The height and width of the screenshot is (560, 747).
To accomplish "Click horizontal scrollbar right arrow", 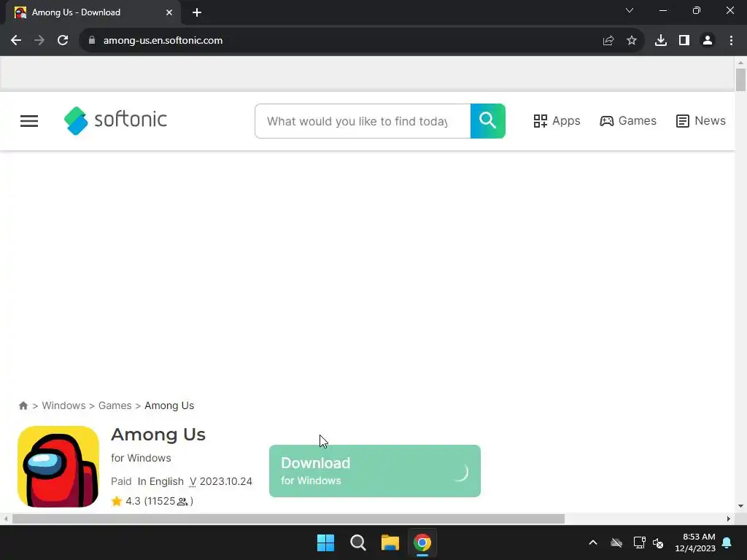I will click(729, 518).
